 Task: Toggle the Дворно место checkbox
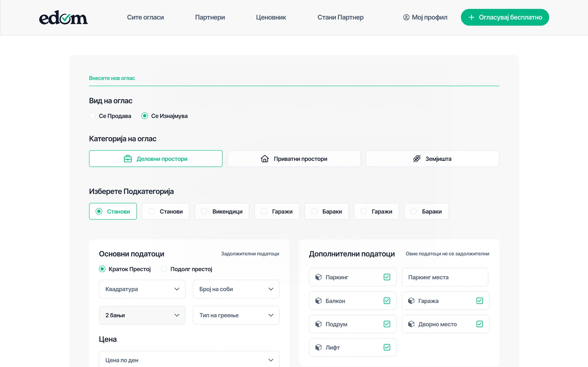[x=480, y=324]
